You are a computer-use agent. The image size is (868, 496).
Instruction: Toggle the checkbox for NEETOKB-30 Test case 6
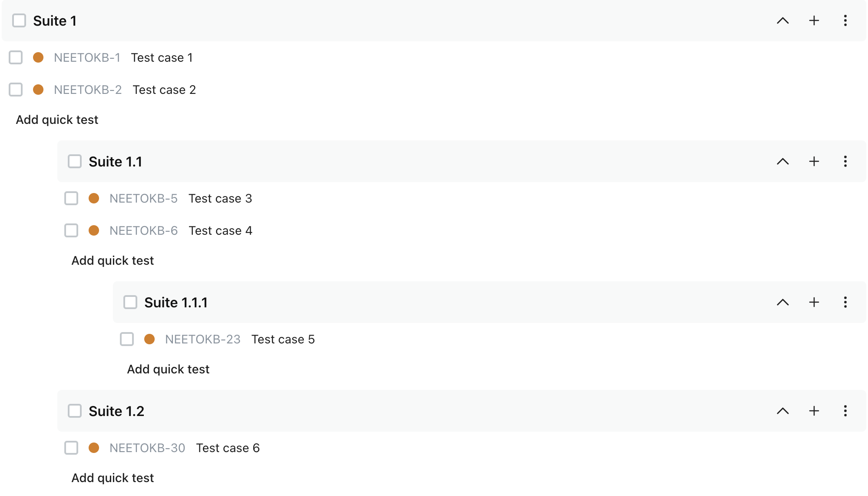point(72,448)
